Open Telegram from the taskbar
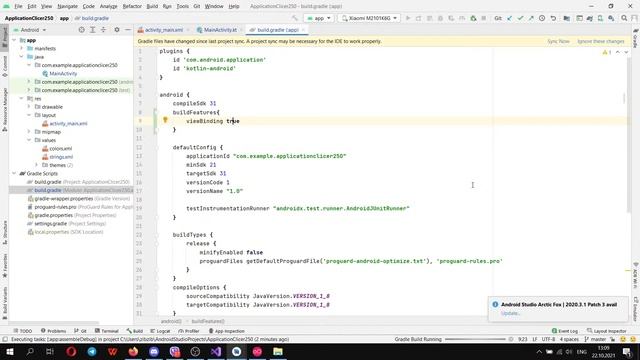The height and width of the screenshot is (360, 640). (92, 351)
